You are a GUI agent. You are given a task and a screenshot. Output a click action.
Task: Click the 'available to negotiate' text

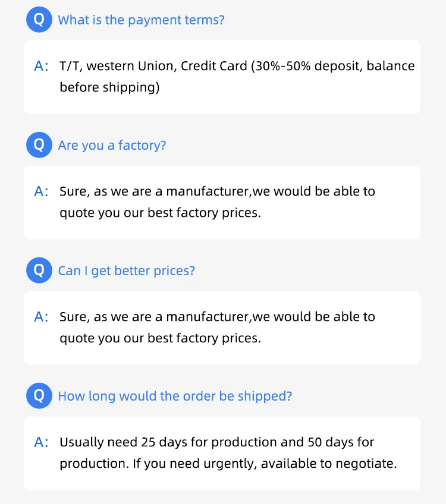pyautogui.click(x=328, y=464)
